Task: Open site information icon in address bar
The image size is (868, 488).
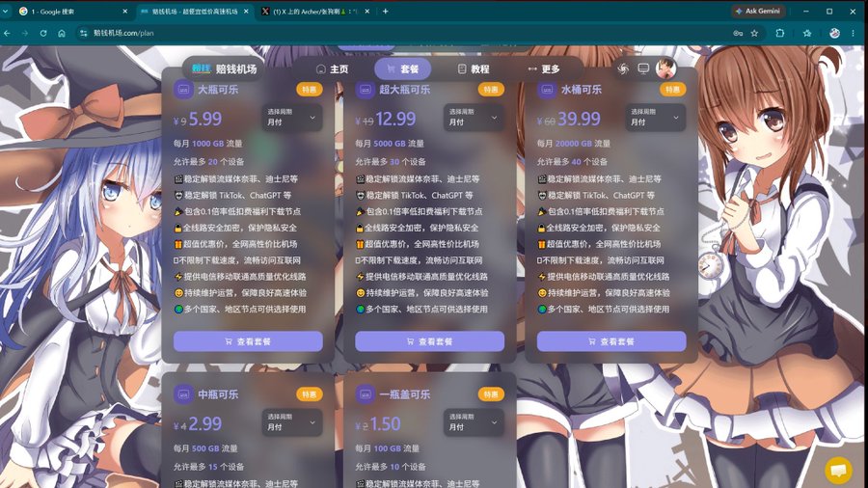Action: [x=84, y=33]
